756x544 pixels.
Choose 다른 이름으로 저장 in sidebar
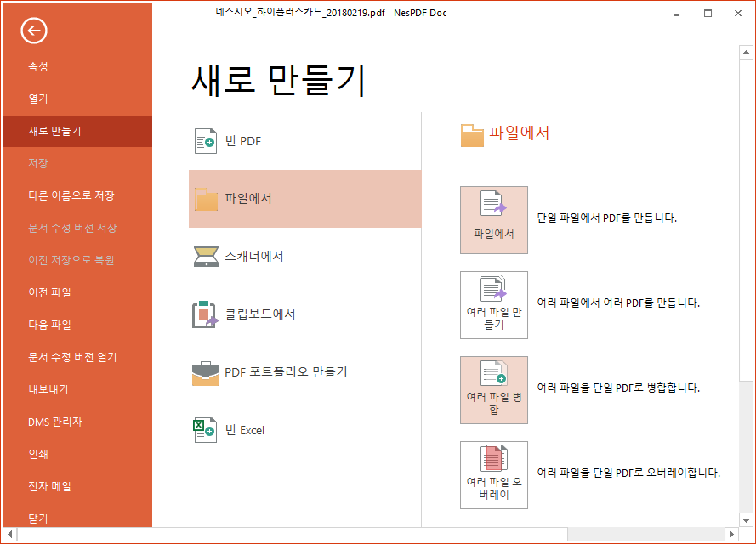71,195
